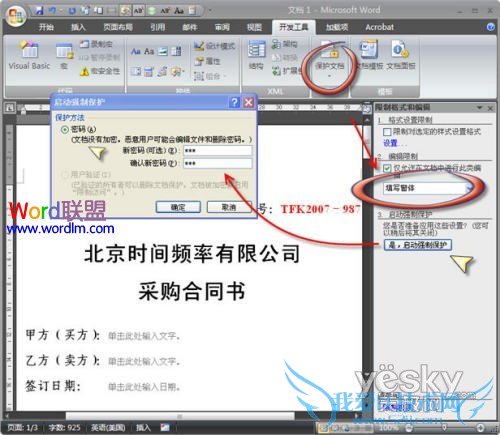
Task: Close the 启动强制保护 dialog
Action: [x=248, y=102]
